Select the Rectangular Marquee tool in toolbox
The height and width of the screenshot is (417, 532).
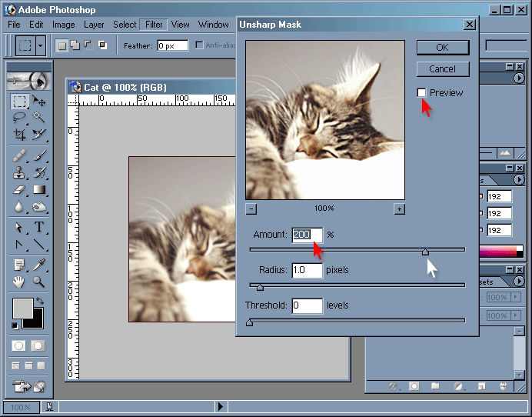coord(19,102)
